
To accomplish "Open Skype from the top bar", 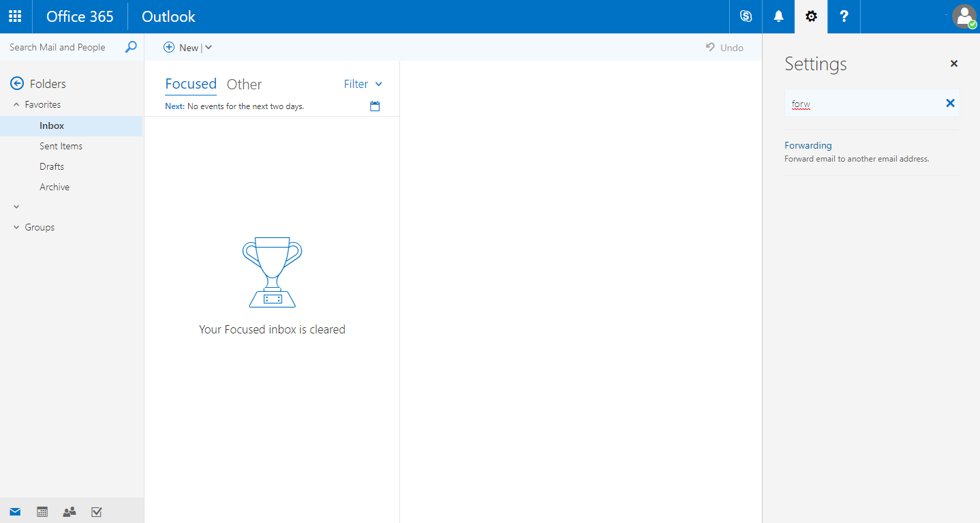I will [746, 16].
